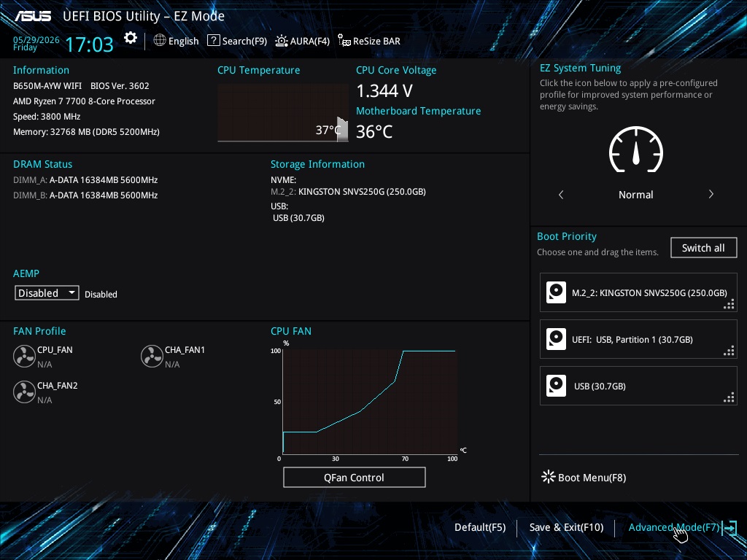Click the Boot Menu starburst icon
747x560 pixels.
click(x=549, y=477)
